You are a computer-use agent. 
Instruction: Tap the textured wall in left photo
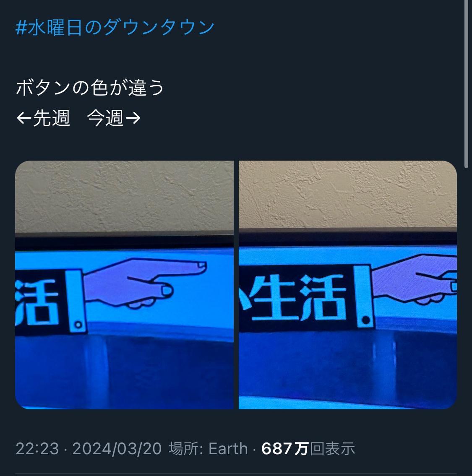[x=124, y=197]
